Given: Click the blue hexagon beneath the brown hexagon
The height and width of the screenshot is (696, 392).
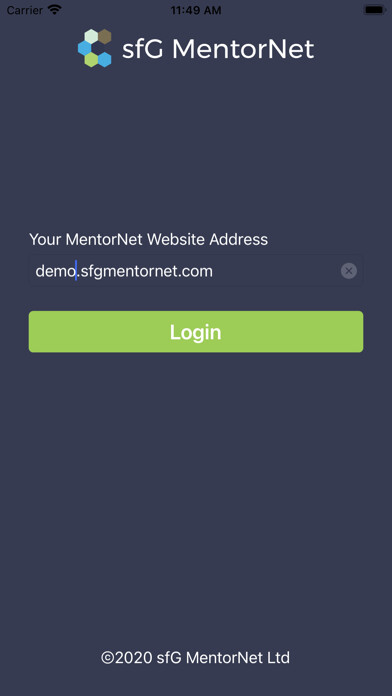Looking at the screenshot, I should click(x=105, y=59).
